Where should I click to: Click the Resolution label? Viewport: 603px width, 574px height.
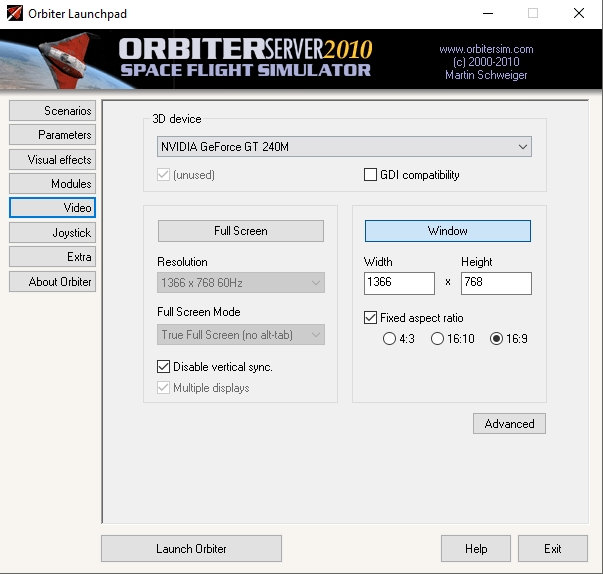(182, 262)
